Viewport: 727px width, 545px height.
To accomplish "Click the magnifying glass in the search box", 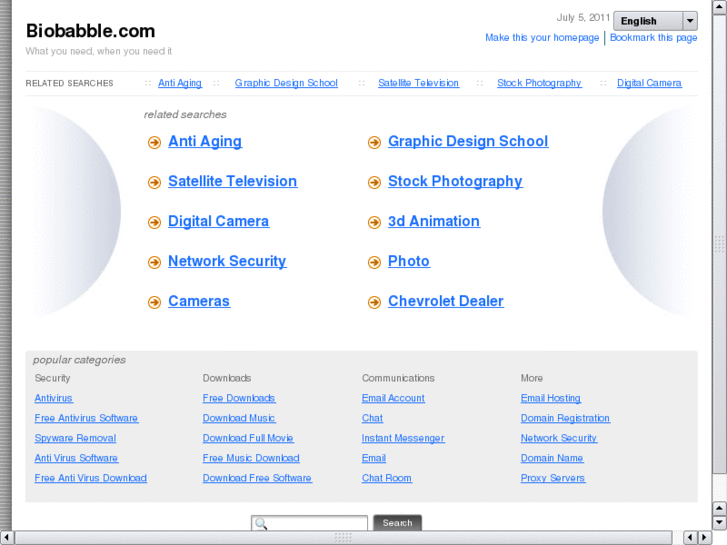I will point(260,523).
